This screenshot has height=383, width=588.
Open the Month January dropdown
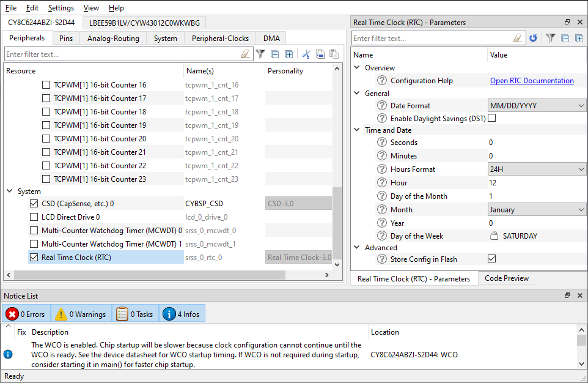(x=537, y=209)
